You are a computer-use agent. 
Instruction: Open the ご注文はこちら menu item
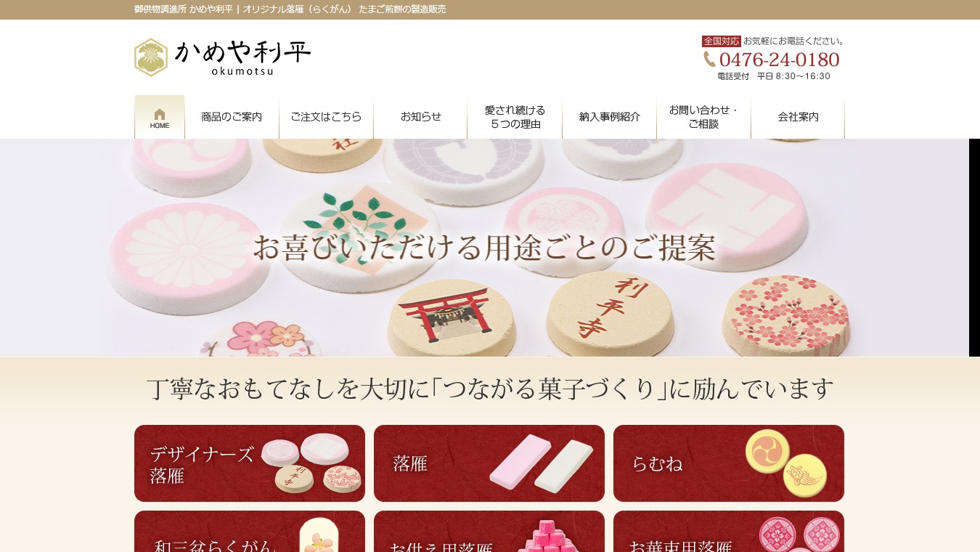point(326,117)
